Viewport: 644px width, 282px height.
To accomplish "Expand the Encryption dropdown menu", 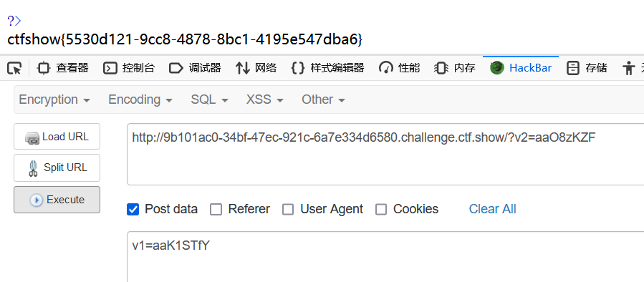I will pos(54,99).
